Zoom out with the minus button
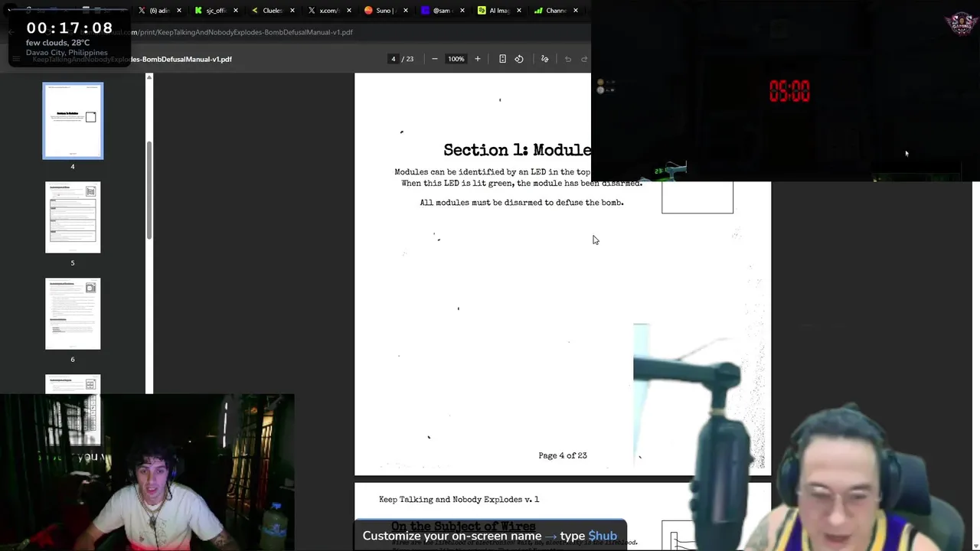 coord(434,59)
